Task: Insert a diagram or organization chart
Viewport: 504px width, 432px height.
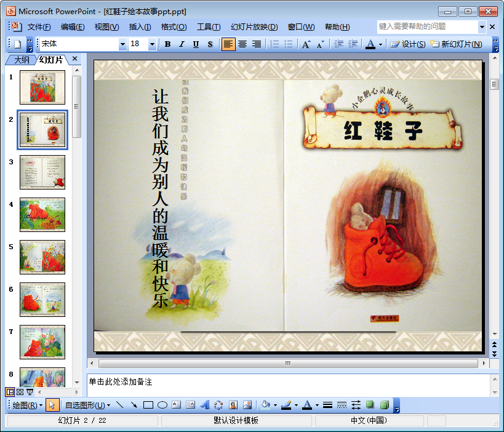Action: (x=219, y=405)
